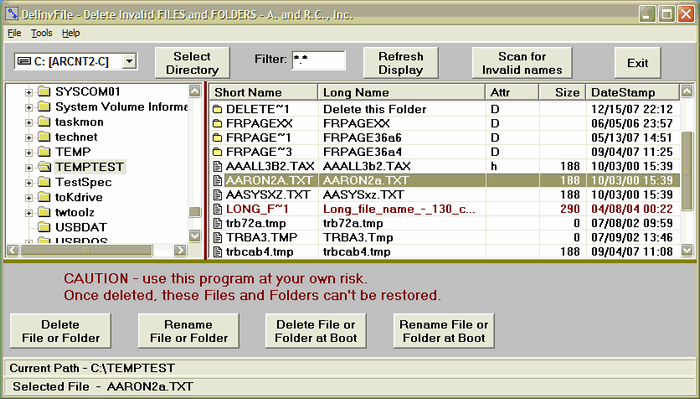Sort list by Attr column header
Image resolution: width=700 pixels, height=399 pixels.
[512, 92]
